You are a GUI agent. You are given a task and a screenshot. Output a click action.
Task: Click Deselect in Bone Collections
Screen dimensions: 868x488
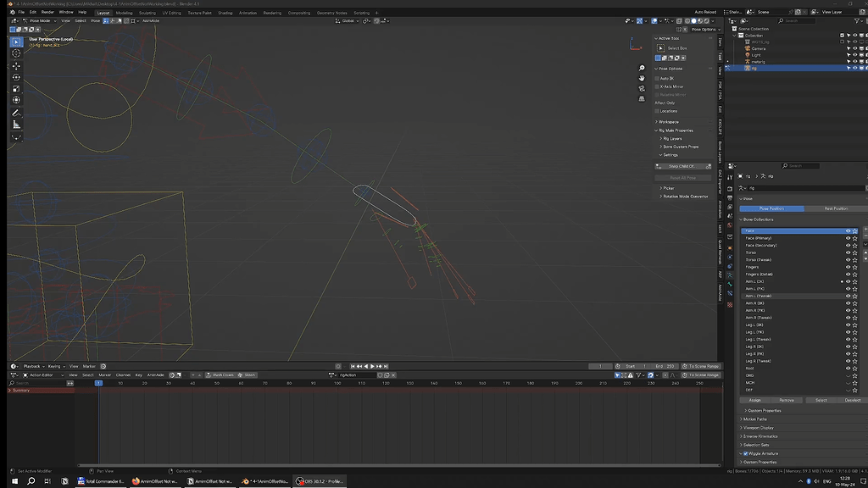[x=853, y=400]
